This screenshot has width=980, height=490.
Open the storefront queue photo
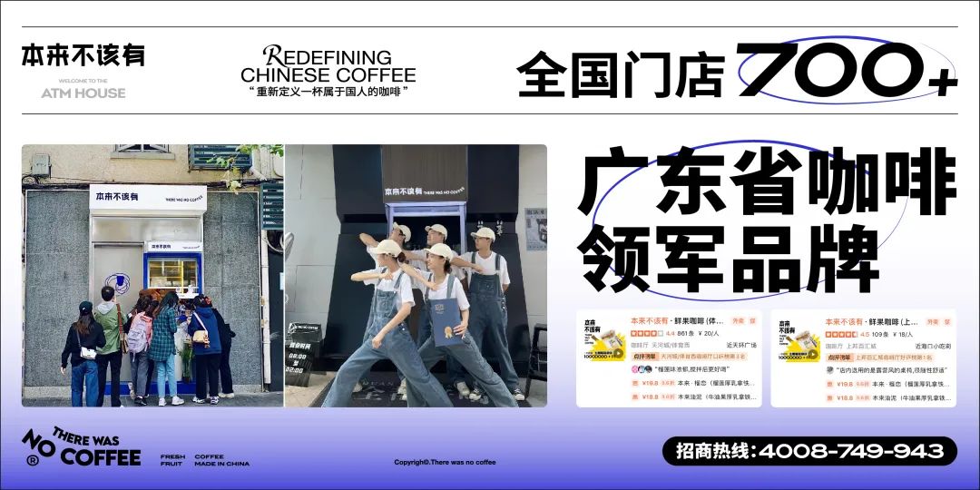point(152,276)
